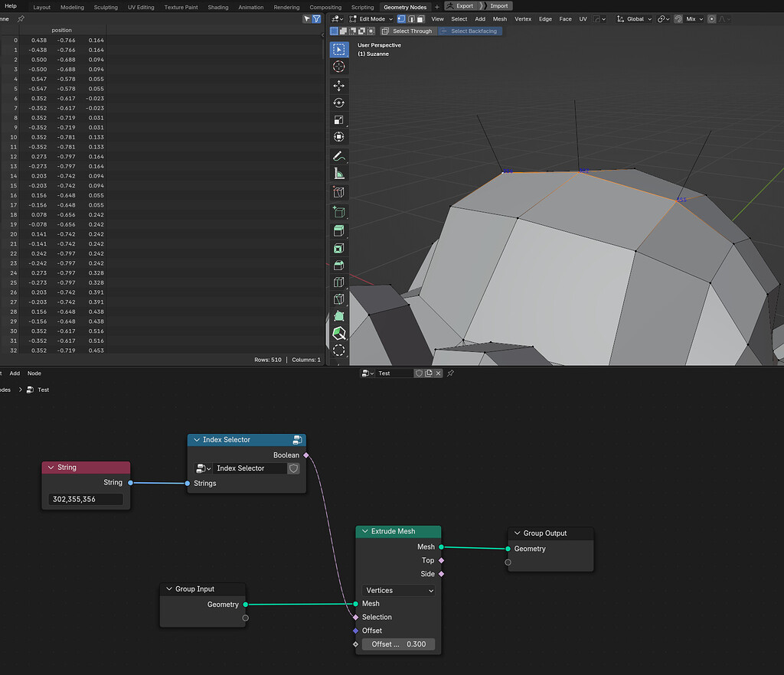Screen dimensions: 784x675
Task: Open the Edit Mode dropdown
Action: pos(371,19)
